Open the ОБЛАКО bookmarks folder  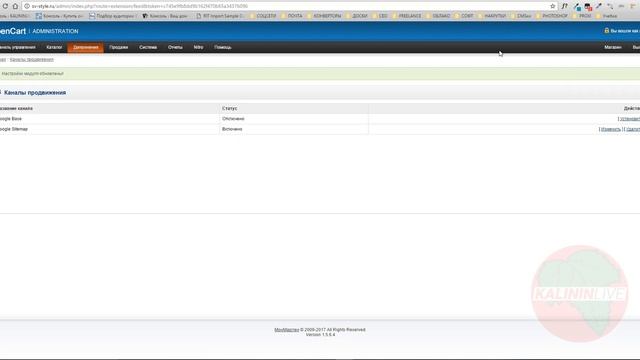point(438,16)
